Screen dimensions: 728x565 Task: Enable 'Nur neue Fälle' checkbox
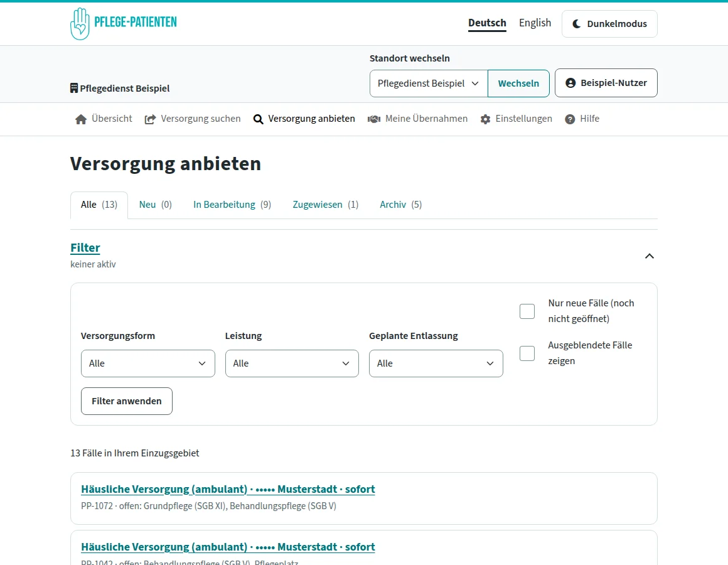527,311
